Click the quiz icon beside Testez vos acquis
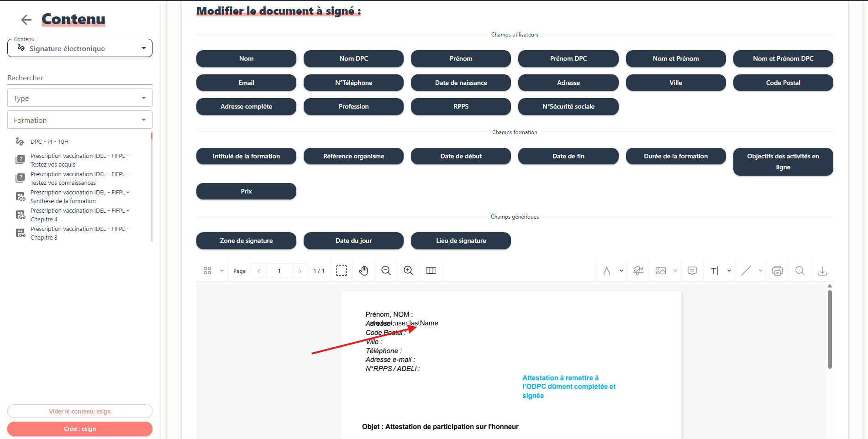Screen dimensions: 868x439 tap(20, 160)
